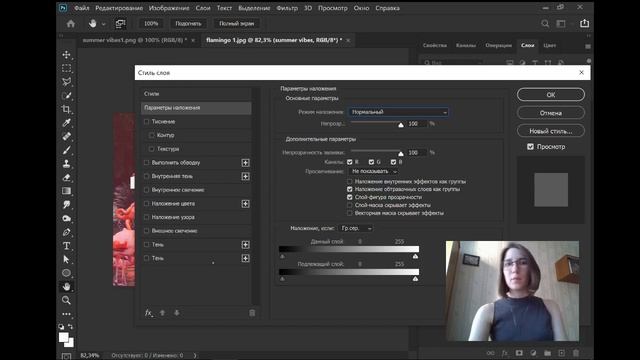Click the trash icon under styles list

click(x=252, y=313)
